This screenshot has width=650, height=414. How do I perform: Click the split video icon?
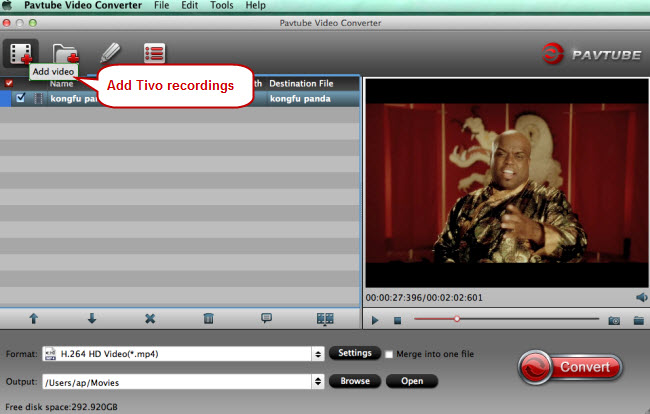point(325,319)
